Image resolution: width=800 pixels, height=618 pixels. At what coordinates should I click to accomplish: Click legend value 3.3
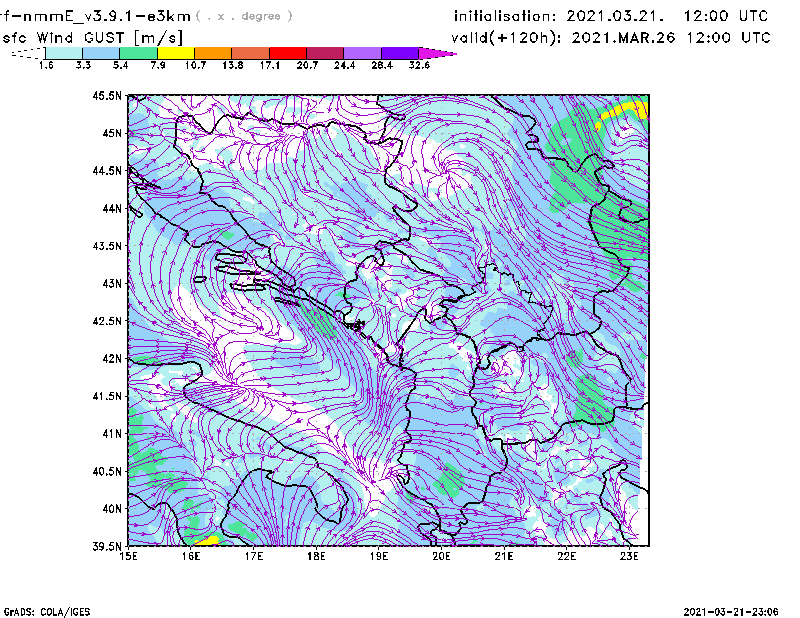tap(83, 65)
